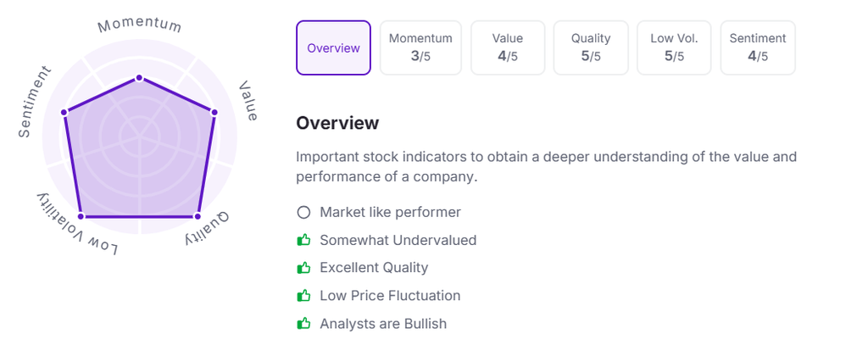Open the Low Vol. 5/5 tab

tap(674, 48)
